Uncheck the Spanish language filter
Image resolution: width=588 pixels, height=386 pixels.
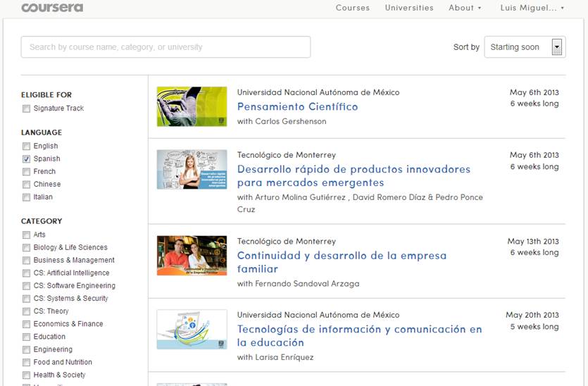click(x=27, y=159)
